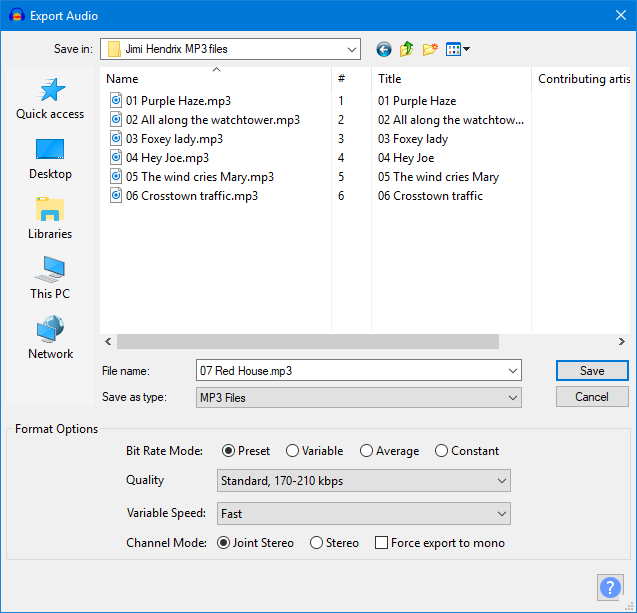Select file name 02 All along the watchtower.mp3
This screenshot has width=637, height=613.
213,119
